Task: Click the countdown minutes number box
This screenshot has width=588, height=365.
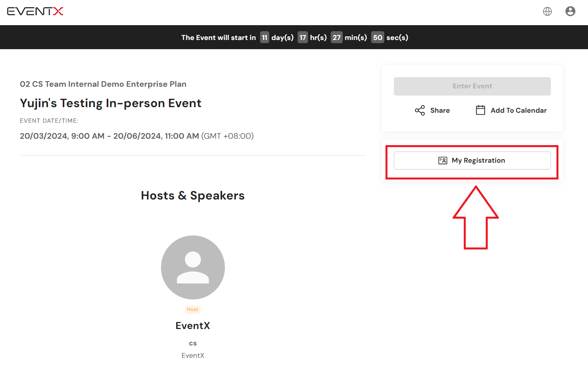Action: [x=337, y=38]
